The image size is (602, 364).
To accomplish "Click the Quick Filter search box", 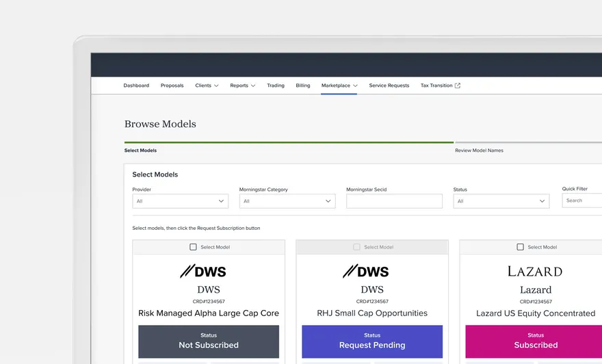I will tap(582, 200).
